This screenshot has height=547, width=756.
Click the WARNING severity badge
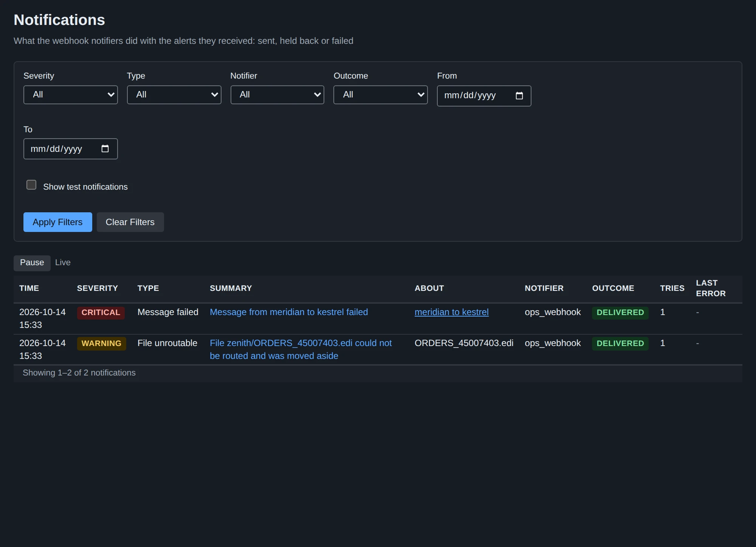click(x=102, y=344)
